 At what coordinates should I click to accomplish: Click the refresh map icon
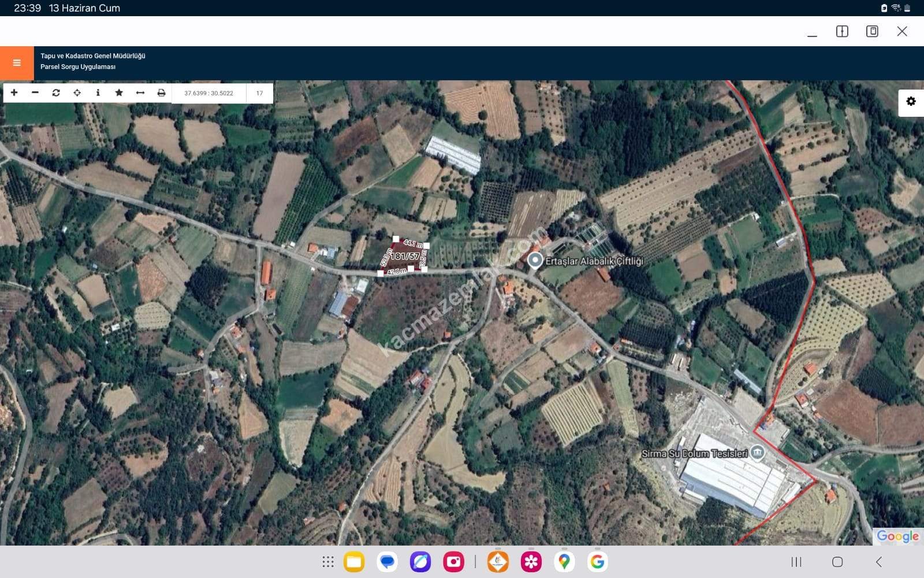pos(56,92)
